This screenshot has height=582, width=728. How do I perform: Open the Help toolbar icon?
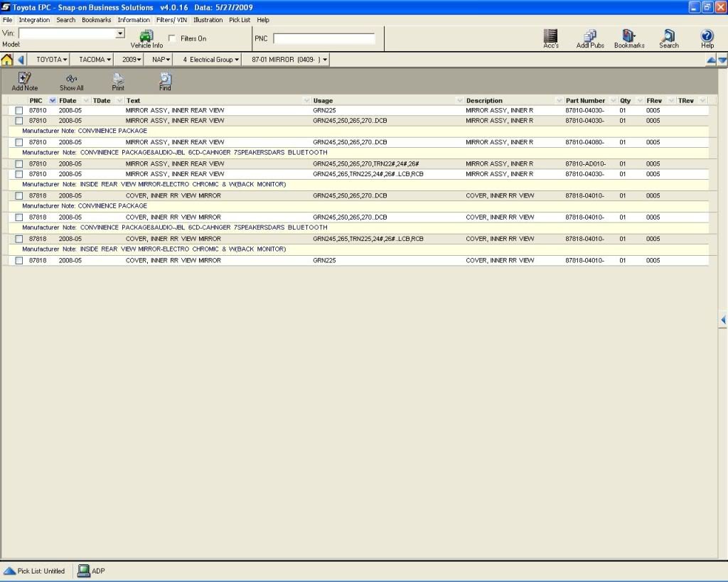(x=707, y=39)
